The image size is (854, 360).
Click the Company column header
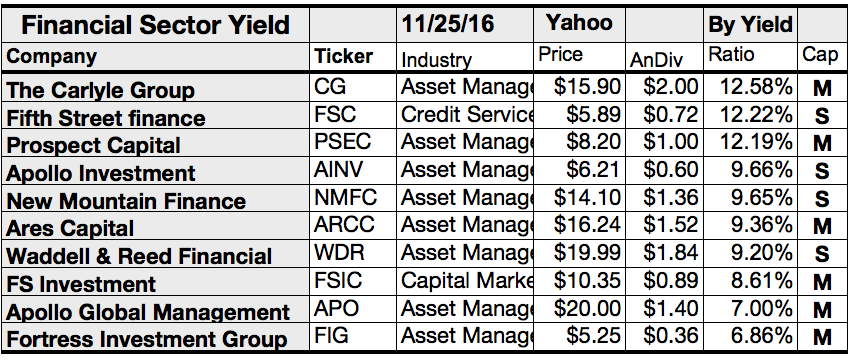[156, 57]
